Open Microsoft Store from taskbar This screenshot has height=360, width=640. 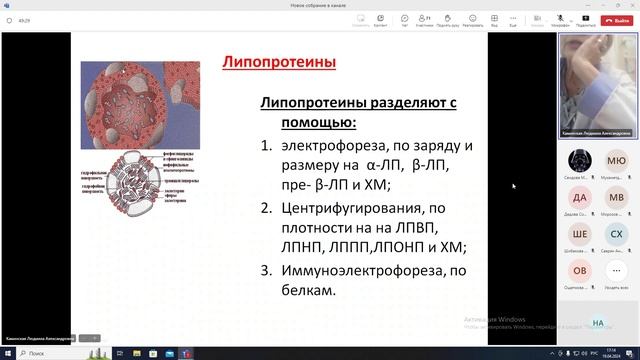pos(153,353)
